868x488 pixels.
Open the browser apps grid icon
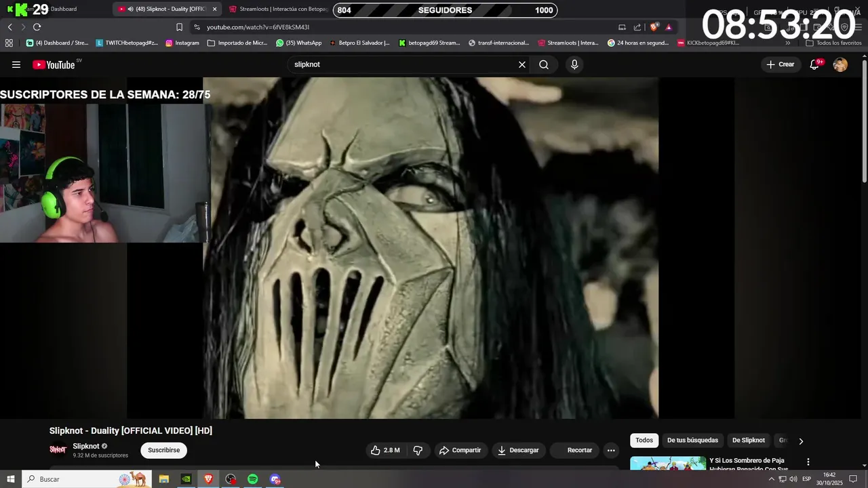[x=9, y=43]
